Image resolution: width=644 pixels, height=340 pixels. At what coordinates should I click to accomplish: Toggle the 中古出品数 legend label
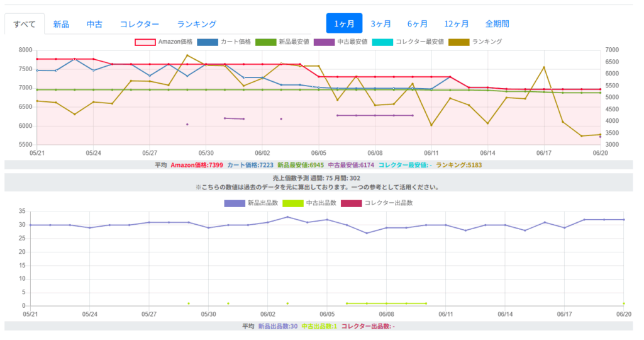[321, 203]
